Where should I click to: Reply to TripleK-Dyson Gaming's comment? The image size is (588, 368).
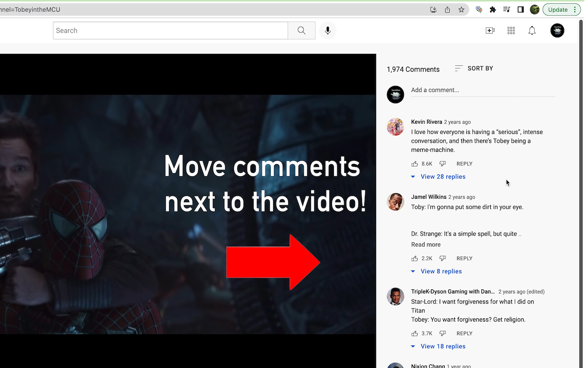tap(464, 333)
